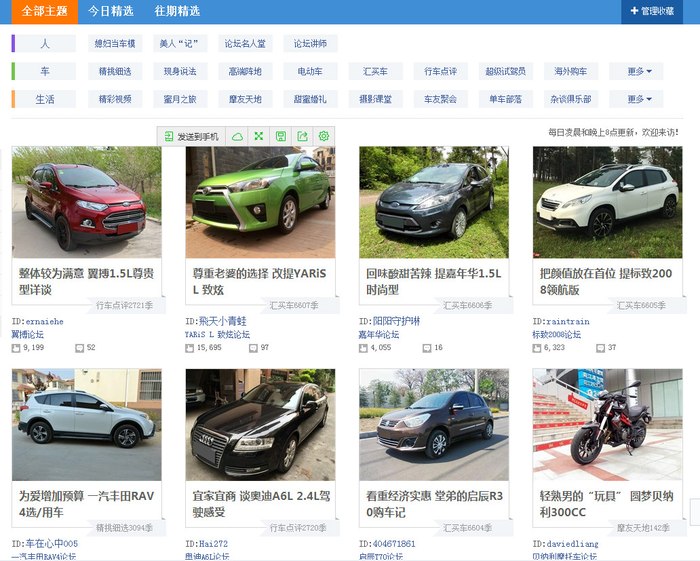Click the 发送到手机 send-to-phone button
The width and height of the screenshot is (700, 561).
tap(192, 136)
